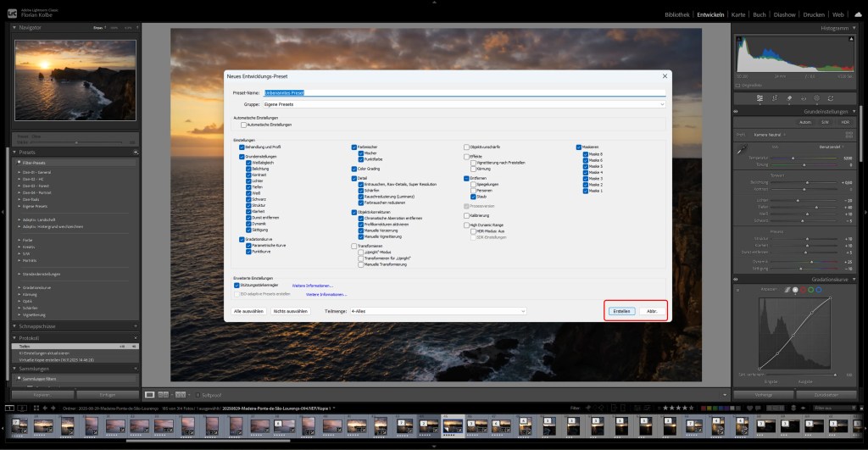Click the Erstellen button
The image size is (868, 450).
(620, 311)
